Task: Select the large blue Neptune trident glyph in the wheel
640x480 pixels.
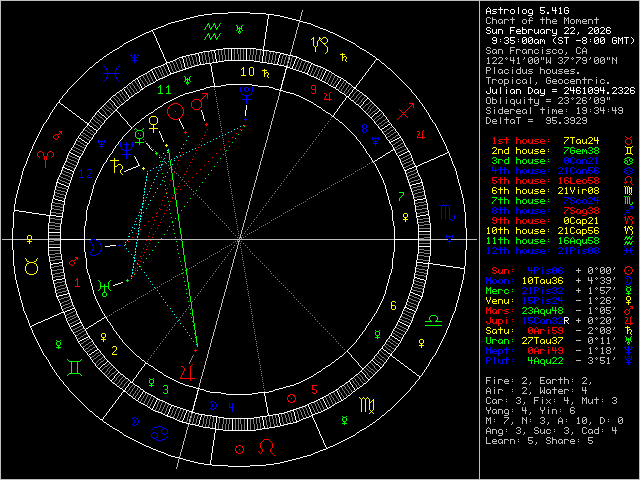Action: click(126, 150)
